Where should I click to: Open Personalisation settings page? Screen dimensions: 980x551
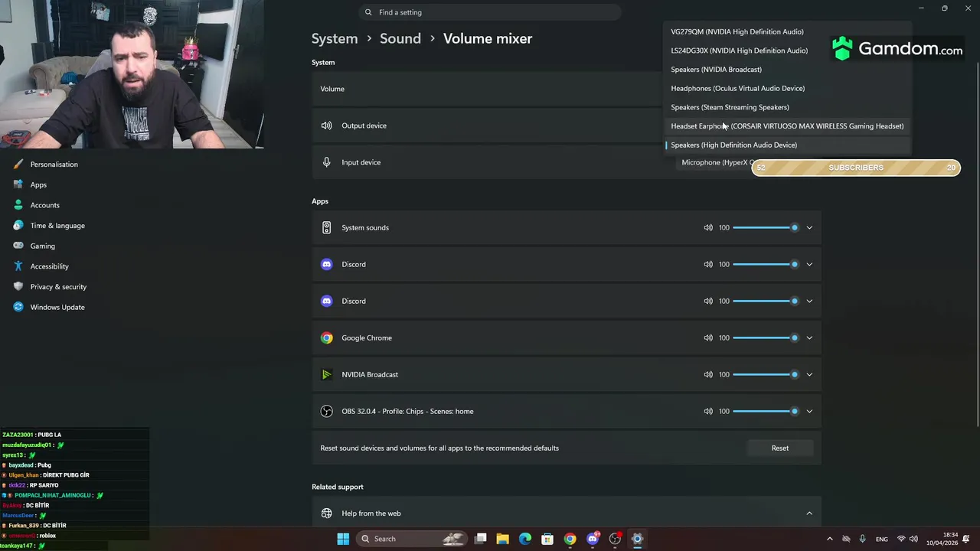54,164
